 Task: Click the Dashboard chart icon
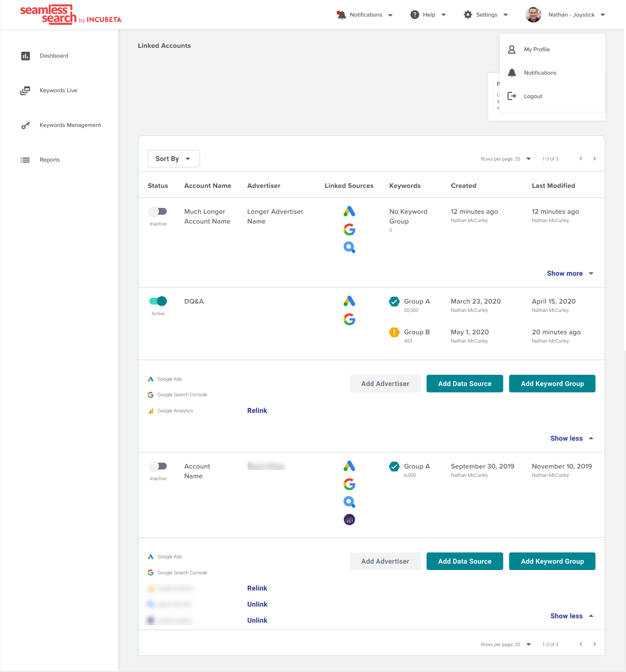[x=25, y=56]
